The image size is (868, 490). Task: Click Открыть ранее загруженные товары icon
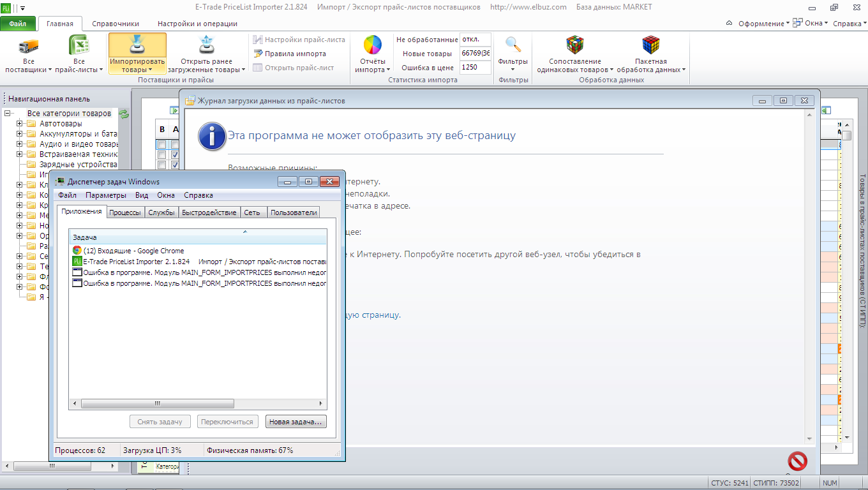[206, 45]
